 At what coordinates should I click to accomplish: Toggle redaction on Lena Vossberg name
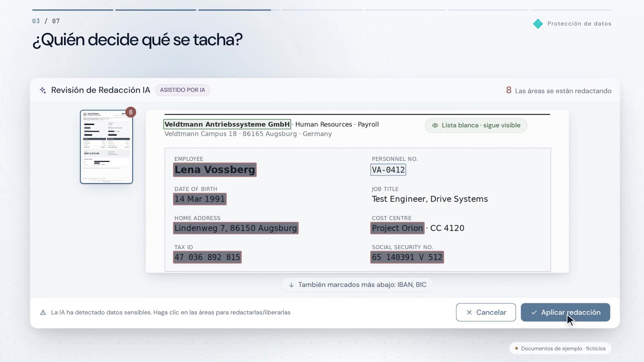215,170
